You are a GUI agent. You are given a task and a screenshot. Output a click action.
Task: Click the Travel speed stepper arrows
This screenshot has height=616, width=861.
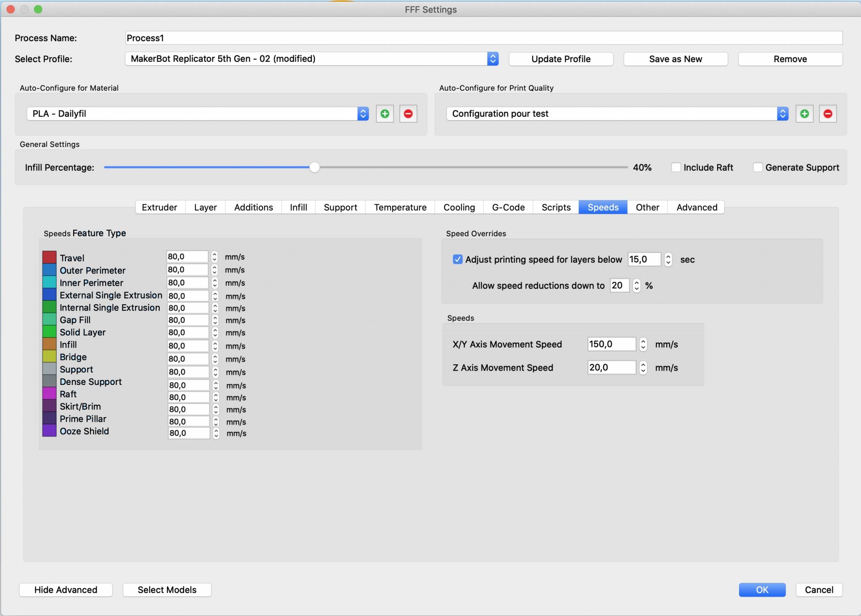(214, 257)
